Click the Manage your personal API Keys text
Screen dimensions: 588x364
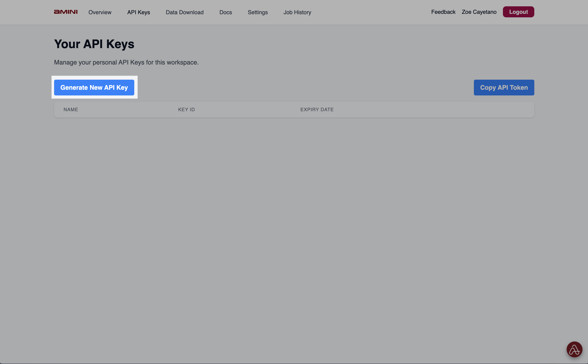click(126, 62)
